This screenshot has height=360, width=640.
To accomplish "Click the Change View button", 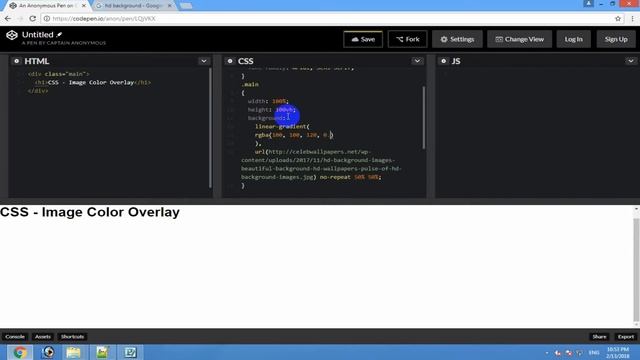I will (x=519, y=39).
